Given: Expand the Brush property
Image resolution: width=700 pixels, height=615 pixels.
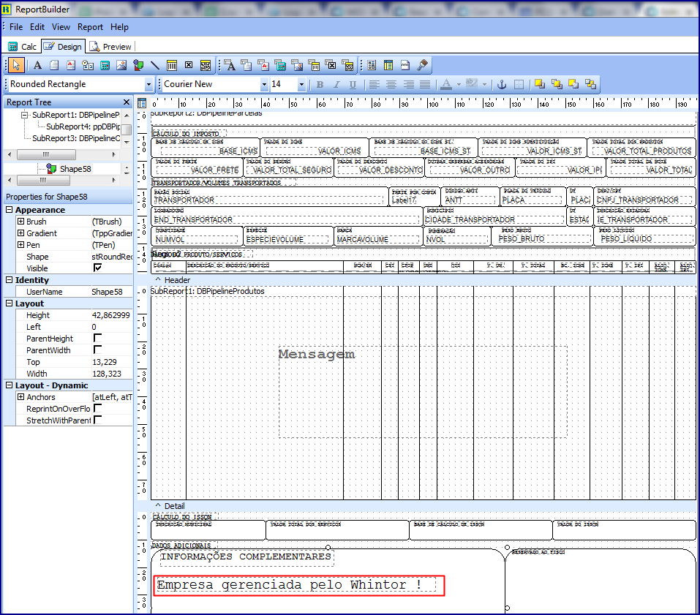Looking at the screenshot, I should (20, 222).
